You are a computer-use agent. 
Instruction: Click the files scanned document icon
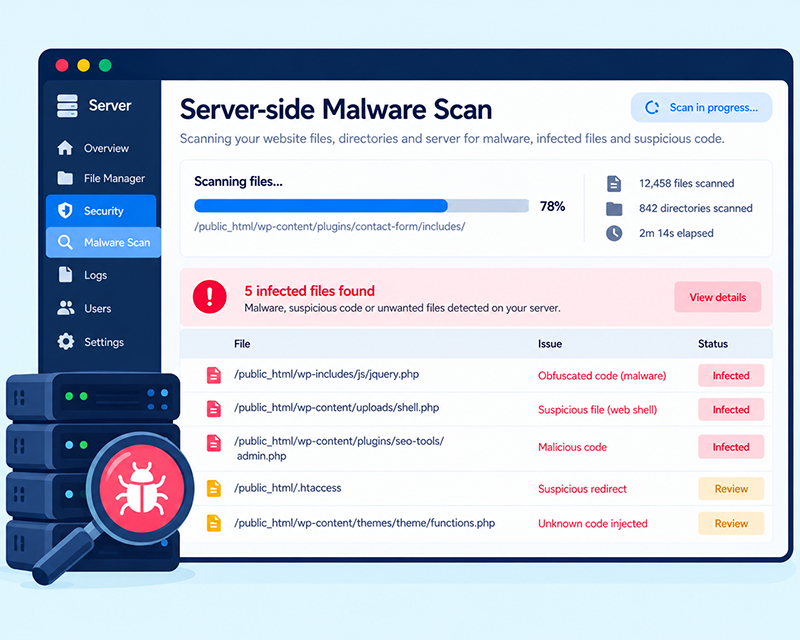pos(614,183)
